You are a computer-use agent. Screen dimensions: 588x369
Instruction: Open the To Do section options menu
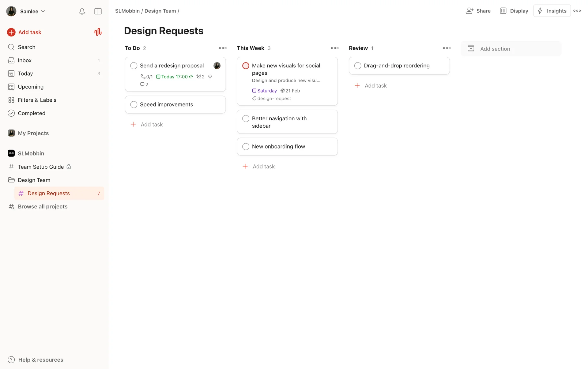pyautogui.click(x=223, y=48)
